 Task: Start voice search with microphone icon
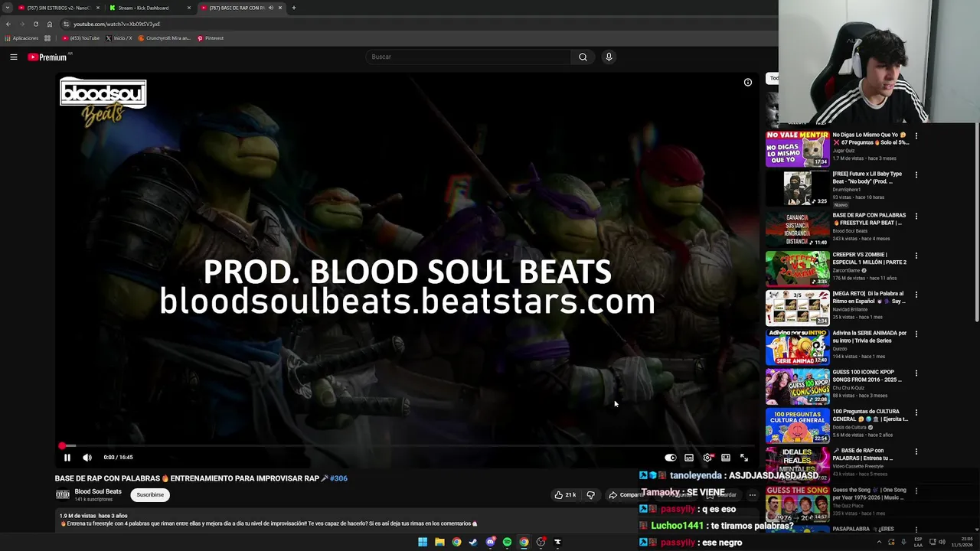pos(609,57)
